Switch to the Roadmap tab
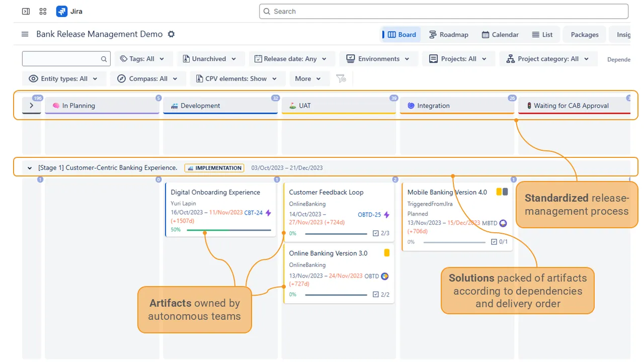The width and height of the screenshot is (644, 362). click(x=448, y=35)
